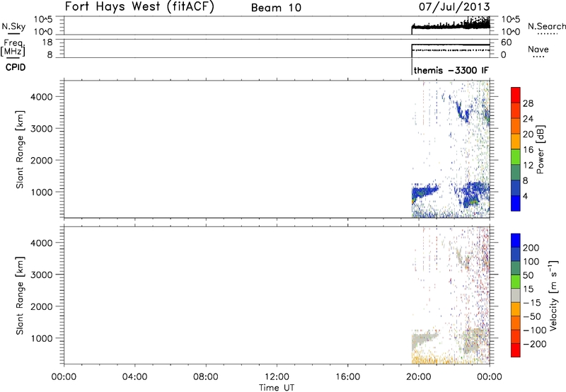Click the date '07/Jul/2013'
Viewport: 566px width, 392px height.
tap(454, 6)
